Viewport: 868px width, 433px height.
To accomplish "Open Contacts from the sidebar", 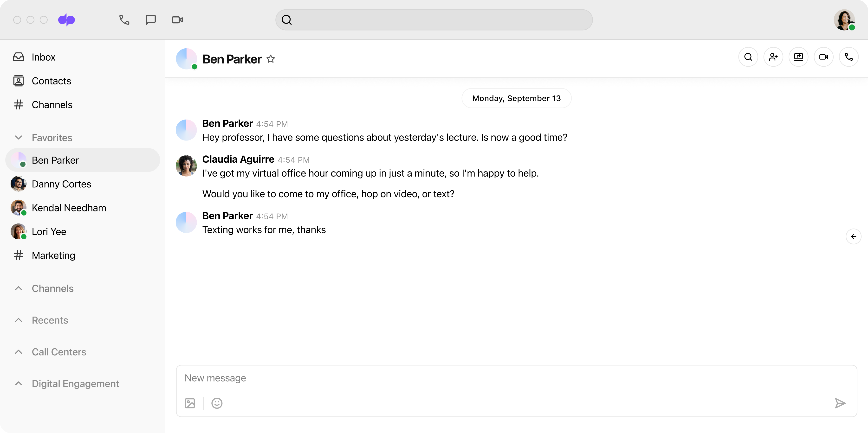I will point(51,81).
